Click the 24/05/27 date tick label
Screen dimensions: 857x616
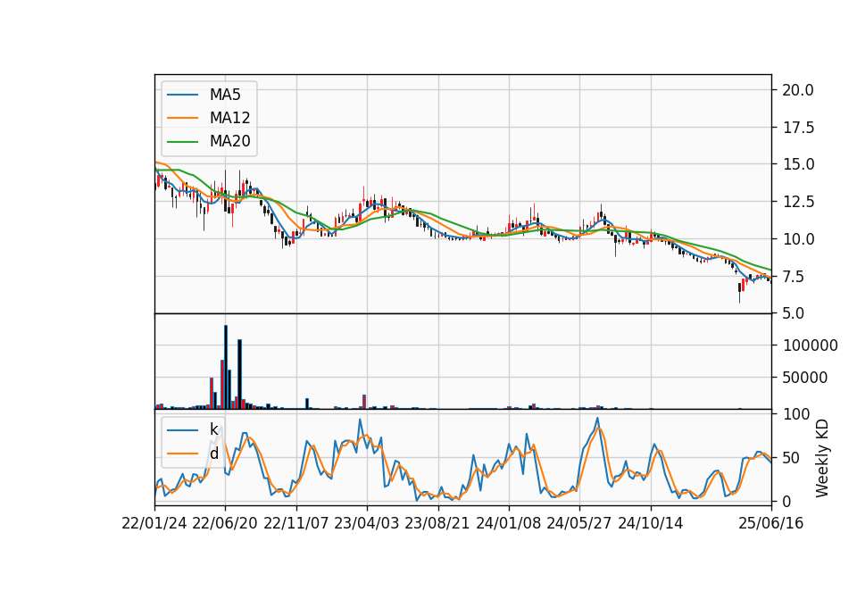(x=579, y=523)
